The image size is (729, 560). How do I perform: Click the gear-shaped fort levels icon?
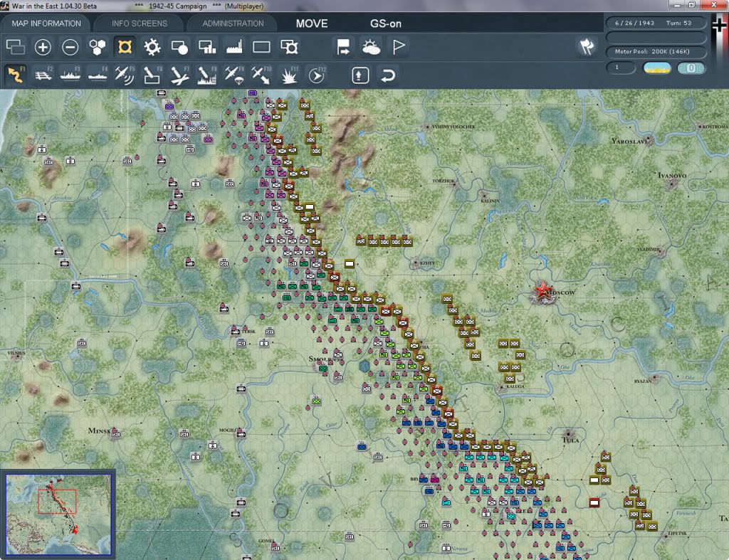coord(152,47)
